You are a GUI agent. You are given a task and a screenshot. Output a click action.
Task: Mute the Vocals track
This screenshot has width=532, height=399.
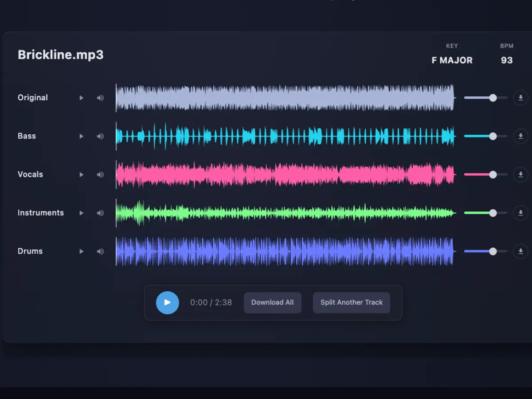click(100, 174)
